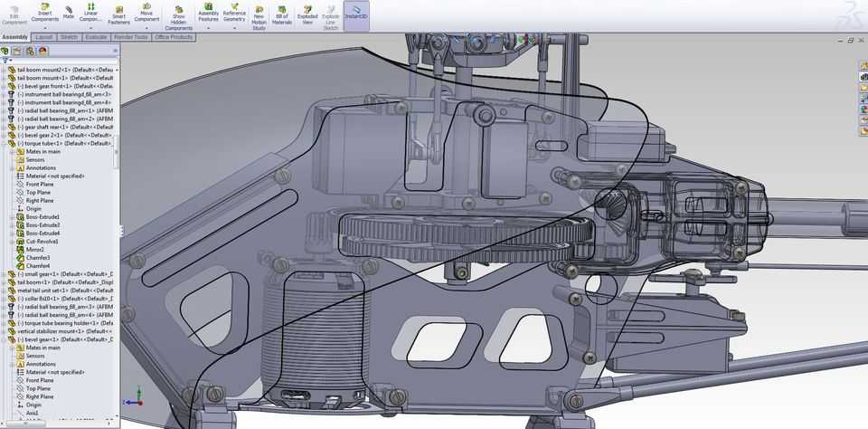
Task: Open the Move Component dropdown arrow
Action: coord(146,28)
